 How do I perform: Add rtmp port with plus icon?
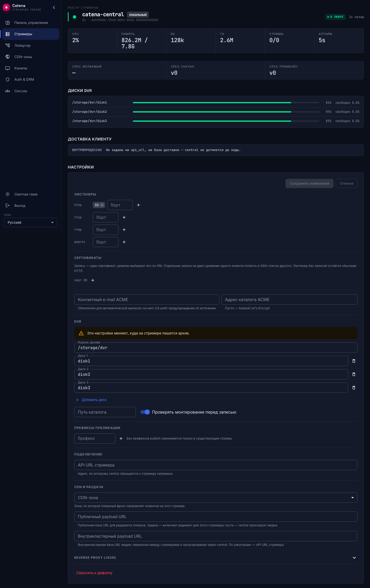(x=124, y=230)
